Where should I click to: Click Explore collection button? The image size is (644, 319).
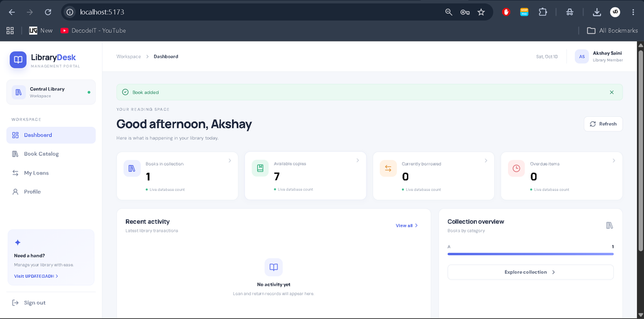click(x=530, y=273)
